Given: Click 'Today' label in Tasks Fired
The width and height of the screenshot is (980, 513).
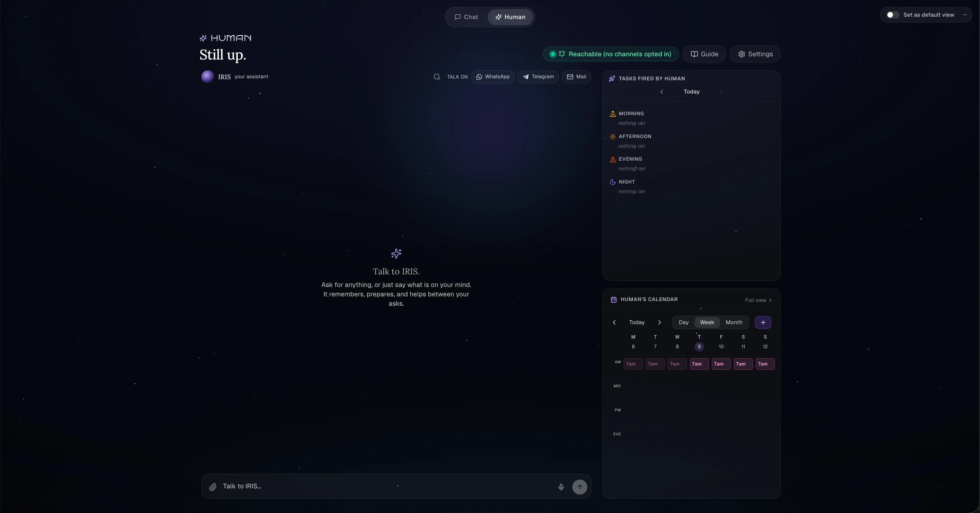Looking at the screenshot, I should coord(692,92).
